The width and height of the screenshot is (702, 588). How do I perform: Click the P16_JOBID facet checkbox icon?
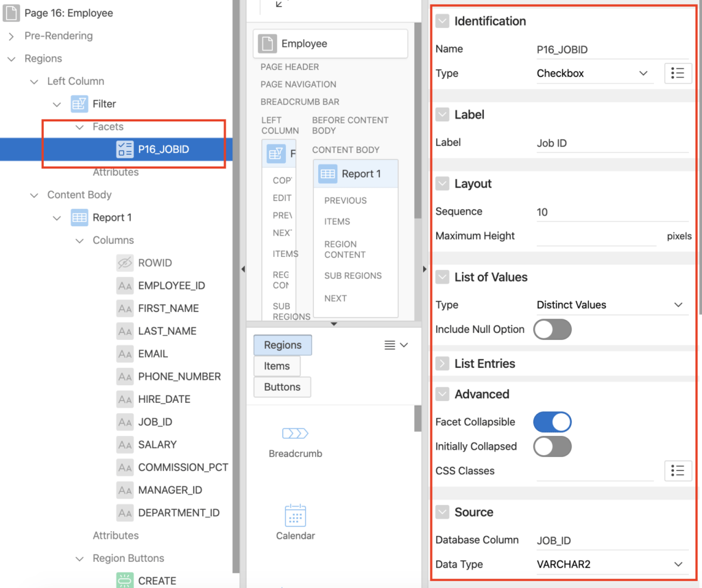tap(125, 149)
